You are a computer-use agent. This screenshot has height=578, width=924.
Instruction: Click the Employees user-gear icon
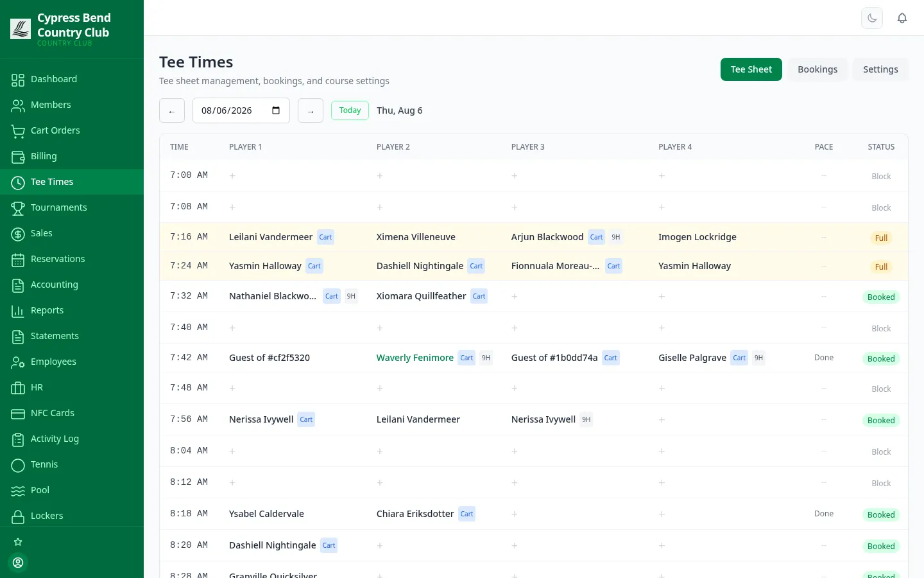point(18,362)
